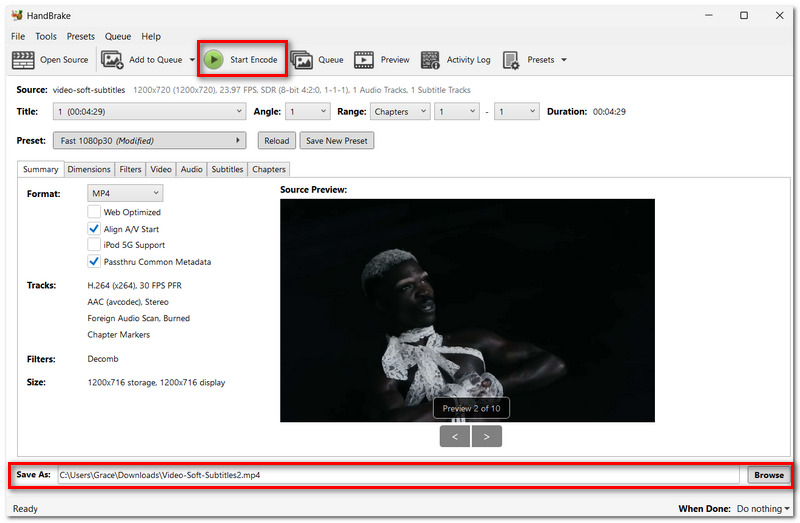Switch to the Dimensions tab
800x523 pixels.
pyautogui.click(x=89, y=169)
